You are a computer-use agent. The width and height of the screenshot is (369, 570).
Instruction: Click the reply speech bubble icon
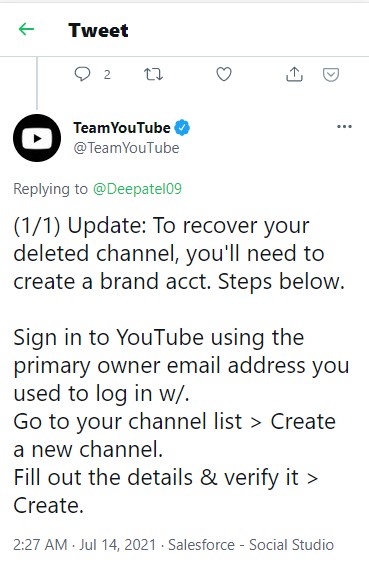pyautogui.click(x=83, y=74)
